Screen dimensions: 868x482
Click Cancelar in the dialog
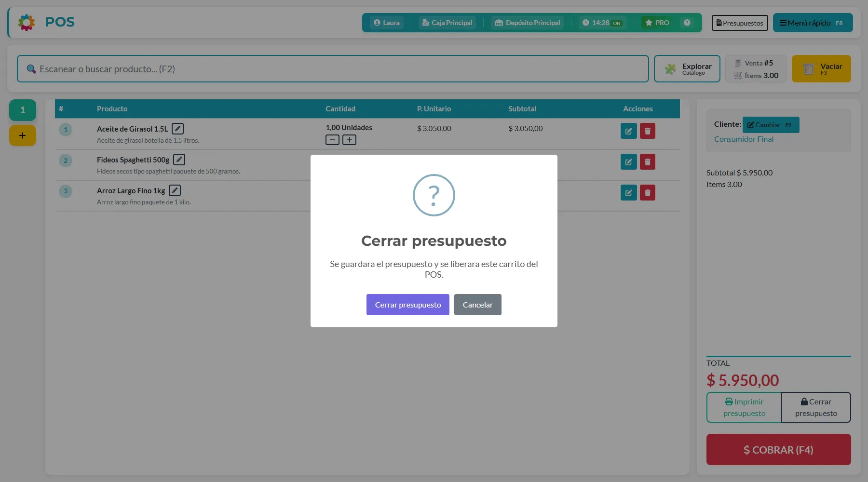(478, 305)
